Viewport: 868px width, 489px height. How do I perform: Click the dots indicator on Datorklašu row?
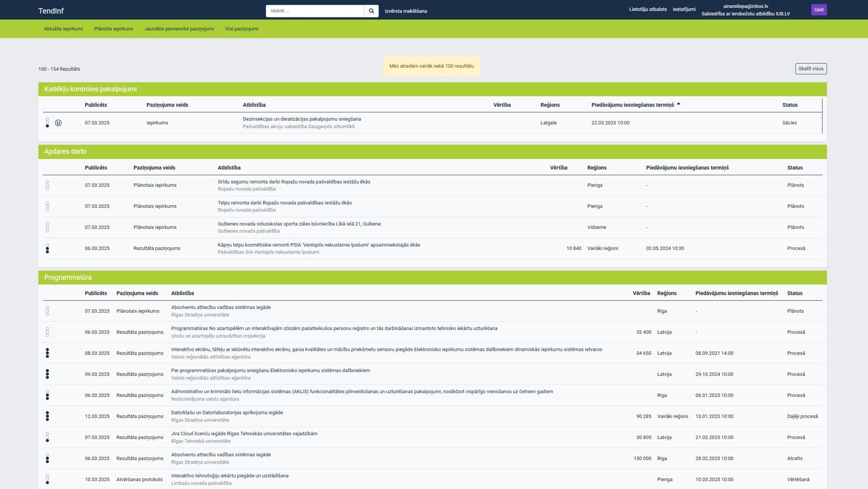coord(47,416)
